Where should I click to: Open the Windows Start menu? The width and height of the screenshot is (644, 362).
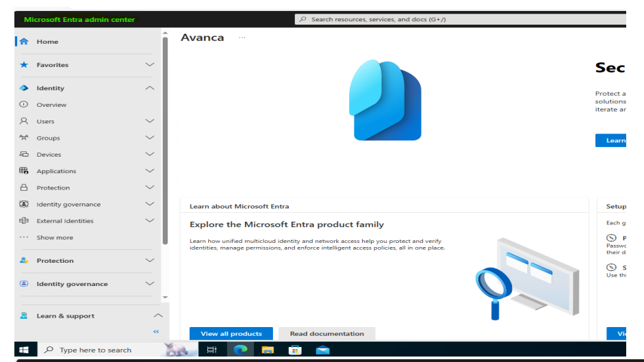point(24,350)
